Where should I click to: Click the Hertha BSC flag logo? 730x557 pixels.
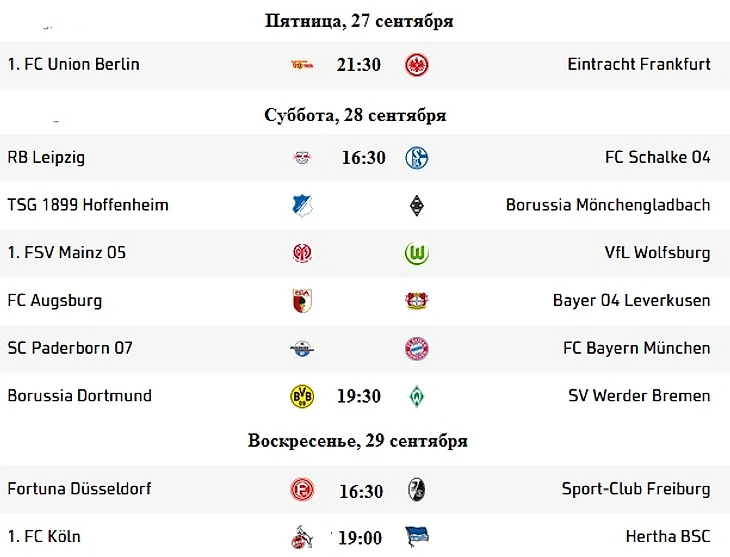[x=417, y=537]
